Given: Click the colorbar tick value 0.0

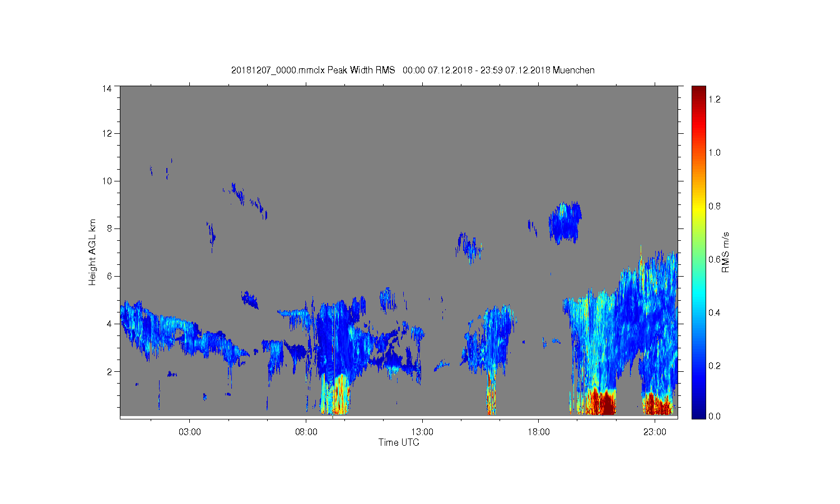Looking at the screenshot, I should 715,416.
